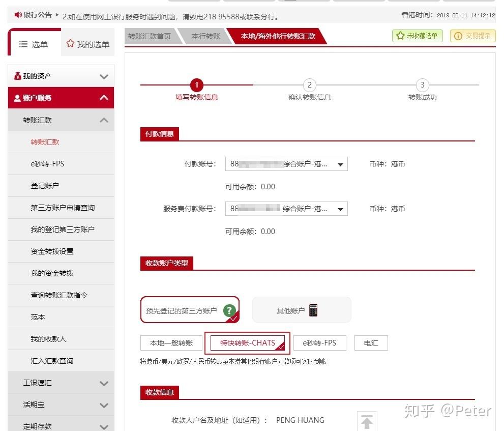Open the 付款账号 account dropdown
The image size is (504, 431).
click(340, 164)
